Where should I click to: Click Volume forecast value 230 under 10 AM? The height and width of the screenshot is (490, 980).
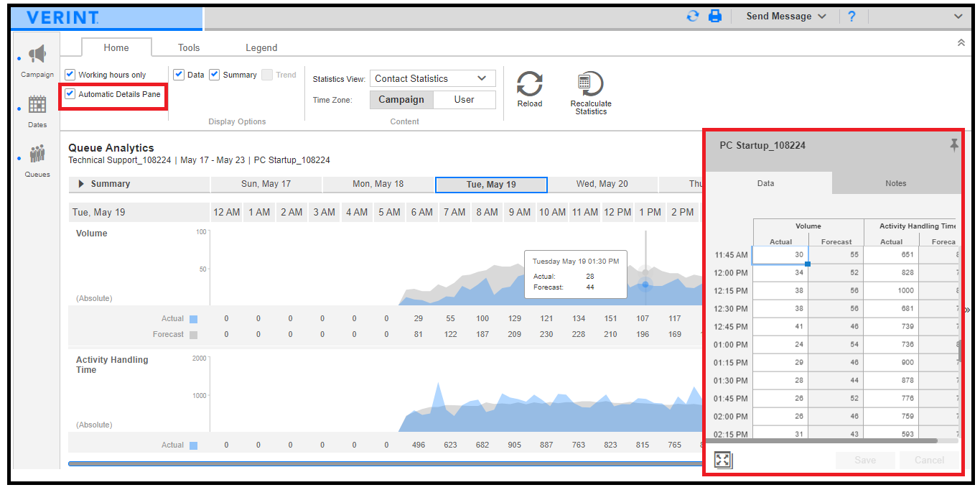pos(546,335)
